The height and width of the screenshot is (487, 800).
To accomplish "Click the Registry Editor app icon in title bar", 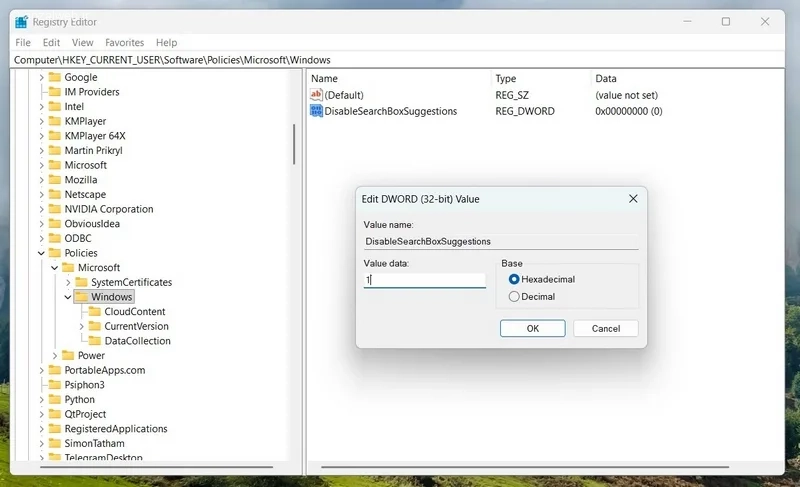I will click(x=21, y=22).
